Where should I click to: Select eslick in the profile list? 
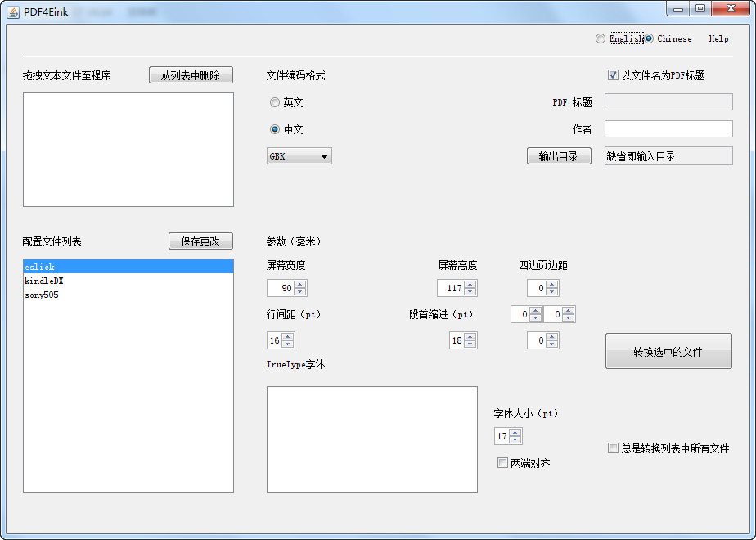[128, 267]
